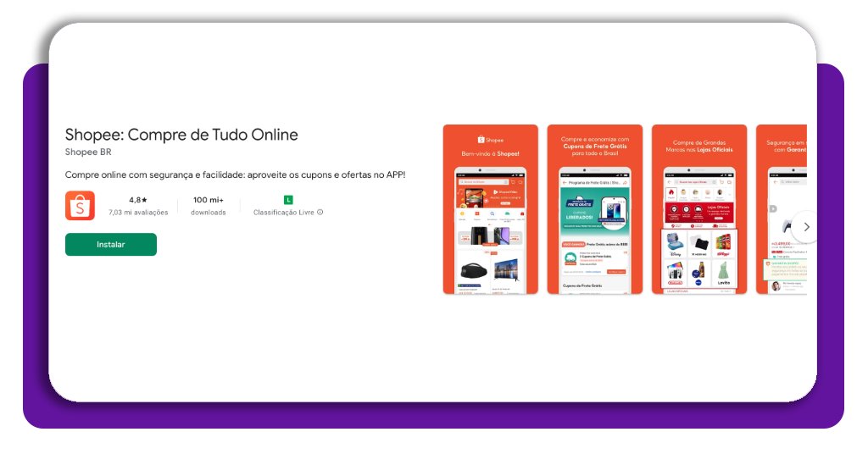
Task: Open the 'Bem-vindo à Shopee!' screenshot
Action: [491, 209]
